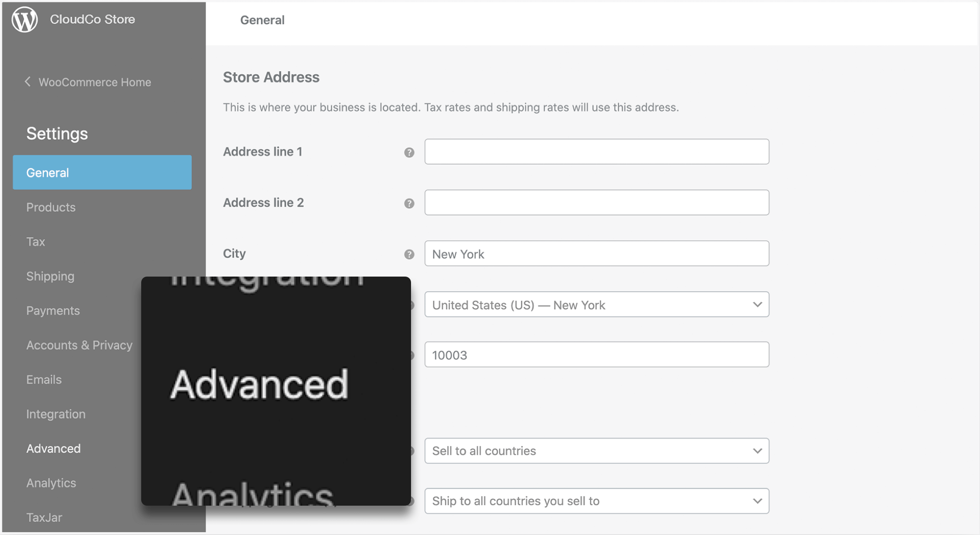Switch to Payments settings

[x=53, y=311]
